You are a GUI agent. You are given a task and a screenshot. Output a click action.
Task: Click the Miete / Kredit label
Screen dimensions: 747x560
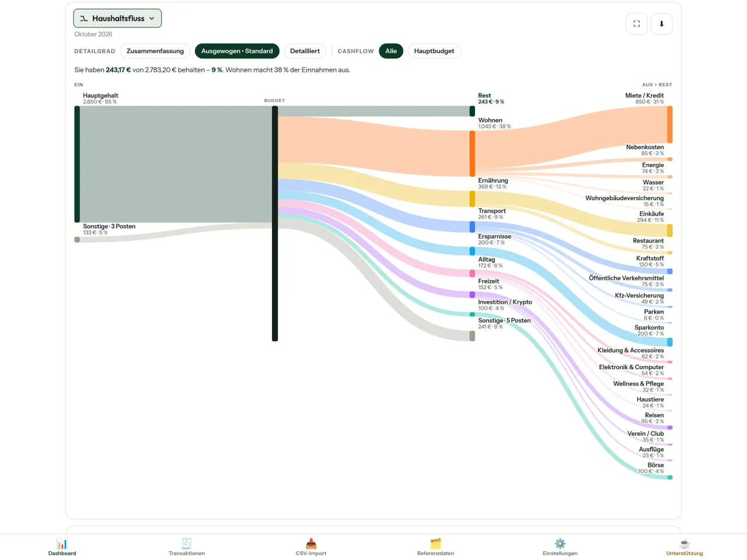(644, 96)
